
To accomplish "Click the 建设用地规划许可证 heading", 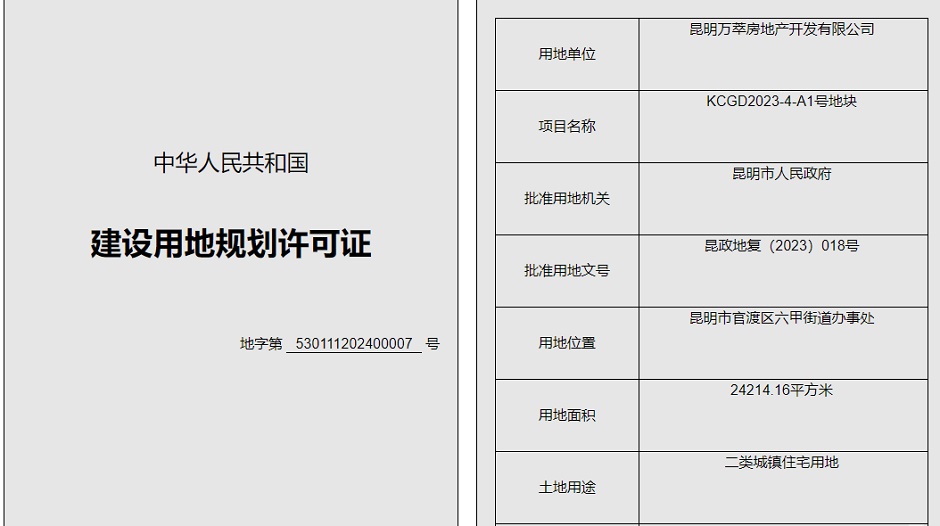I will [231, 244].
